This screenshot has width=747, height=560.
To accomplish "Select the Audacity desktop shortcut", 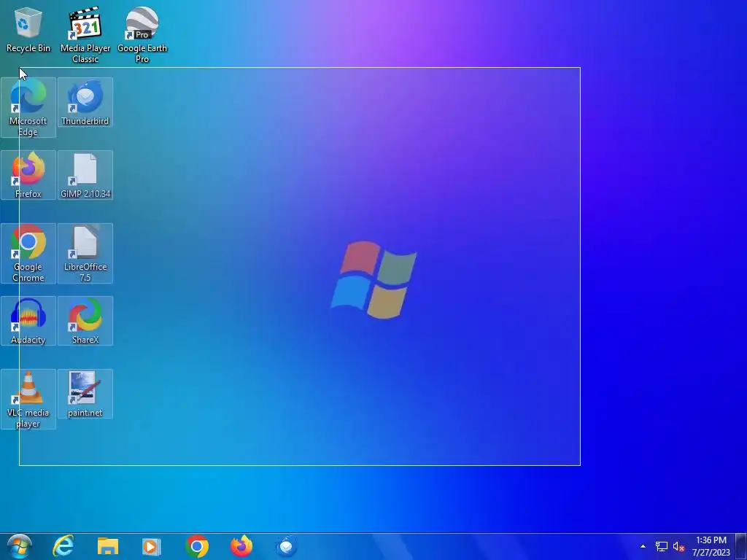I will (x=28, y=321).
